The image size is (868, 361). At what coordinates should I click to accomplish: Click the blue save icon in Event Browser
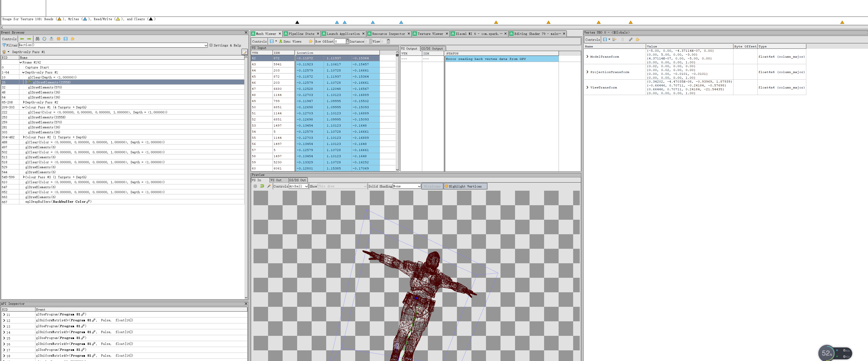(x=65, y=39)
